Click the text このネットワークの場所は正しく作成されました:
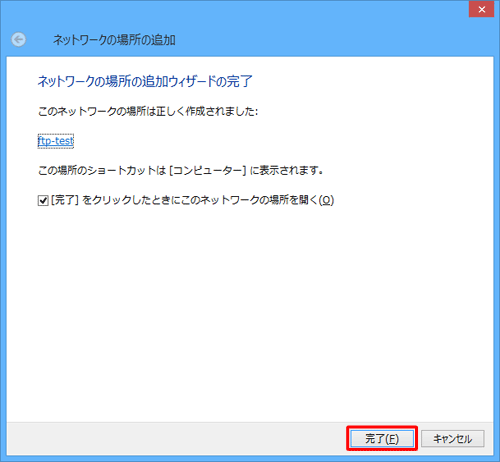The image size is (500, 462). point(148,111)
